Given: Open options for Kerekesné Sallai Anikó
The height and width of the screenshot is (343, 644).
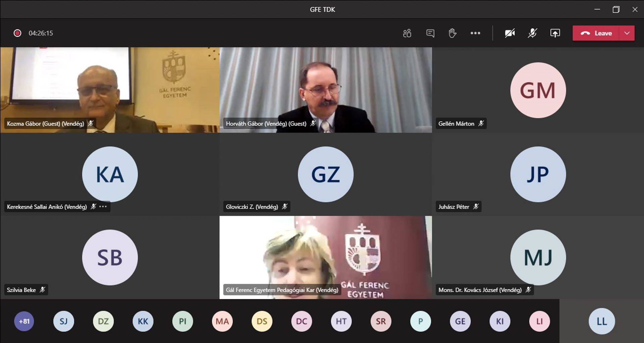Looking at the screenshot, I should coord(103,206).
